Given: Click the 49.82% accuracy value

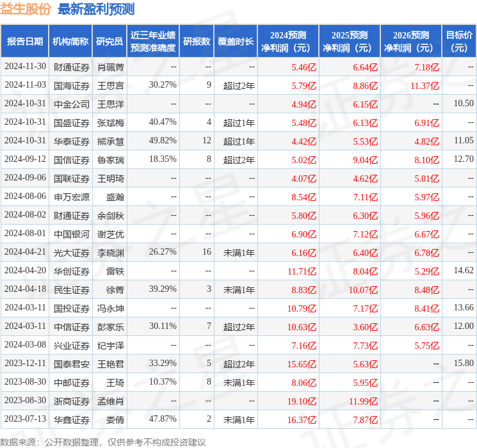Looking at the screenshot, I should pyautogui.click(x=162, y=141).
